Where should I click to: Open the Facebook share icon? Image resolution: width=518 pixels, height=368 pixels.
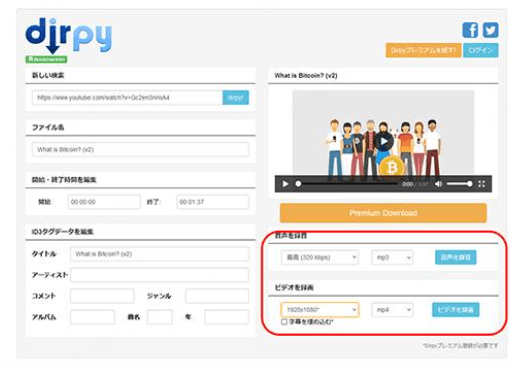(470, 30)
